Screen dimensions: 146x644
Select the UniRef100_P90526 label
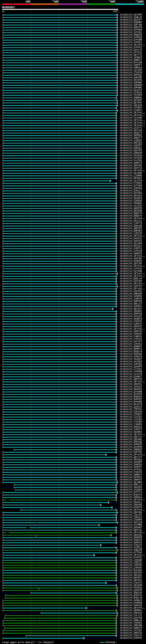coord(131,588)
